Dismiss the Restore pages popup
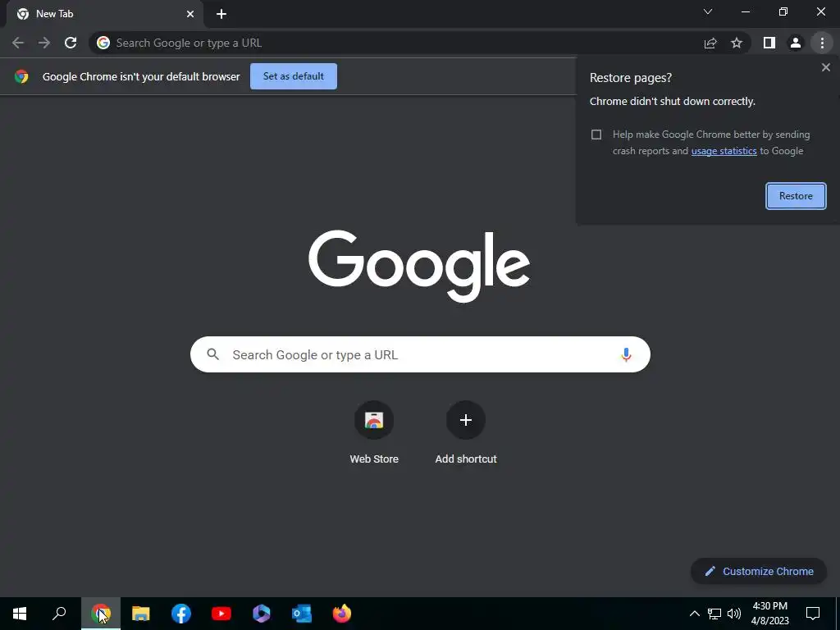Viewport: 840px width, 630px height. click(x=825, y=67)
